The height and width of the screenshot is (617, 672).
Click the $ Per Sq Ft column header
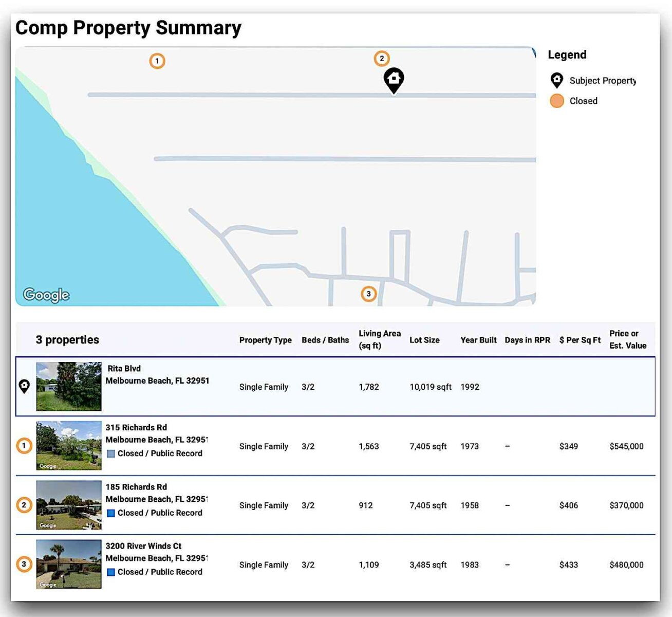[580, 340]
